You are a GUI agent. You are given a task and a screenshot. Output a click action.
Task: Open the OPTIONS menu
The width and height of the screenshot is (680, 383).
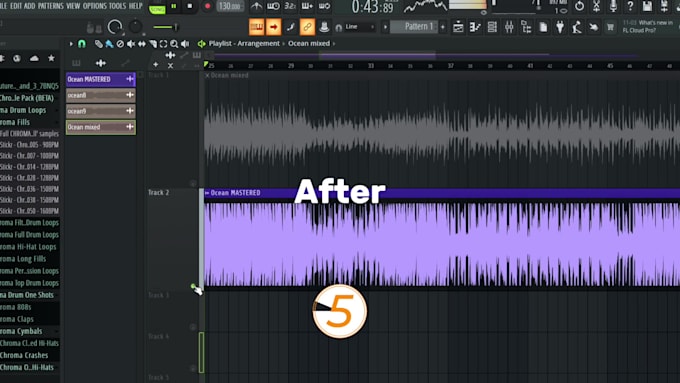[95, 6]
